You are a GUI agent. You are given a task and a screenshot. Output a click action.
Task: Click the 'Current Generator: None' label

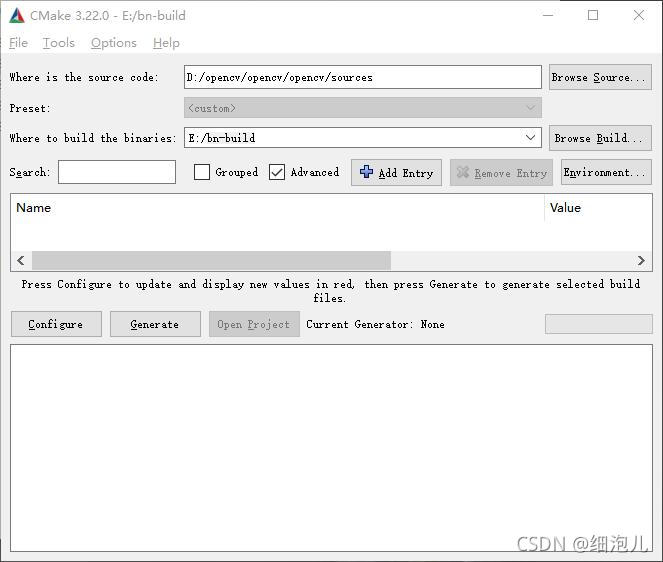tap(375, 324)
